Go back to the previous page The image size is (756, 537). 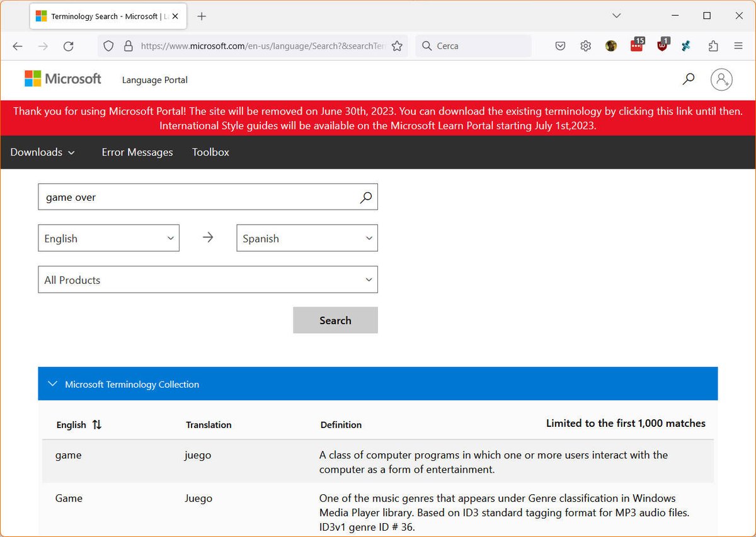click(x=18, y=46)
